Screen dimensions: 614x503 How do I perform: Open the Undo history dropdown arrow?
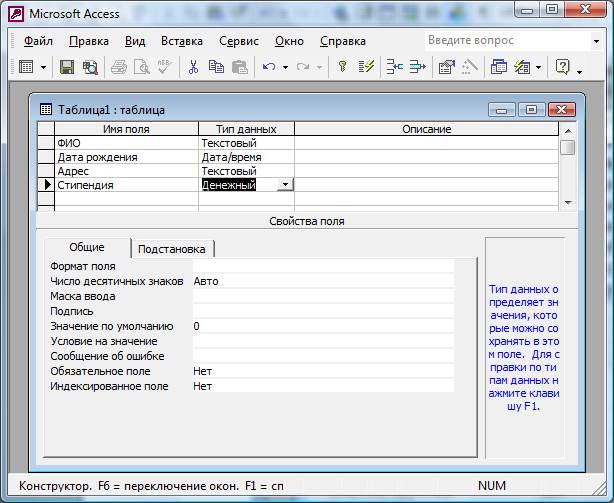(x=285, y=67)
